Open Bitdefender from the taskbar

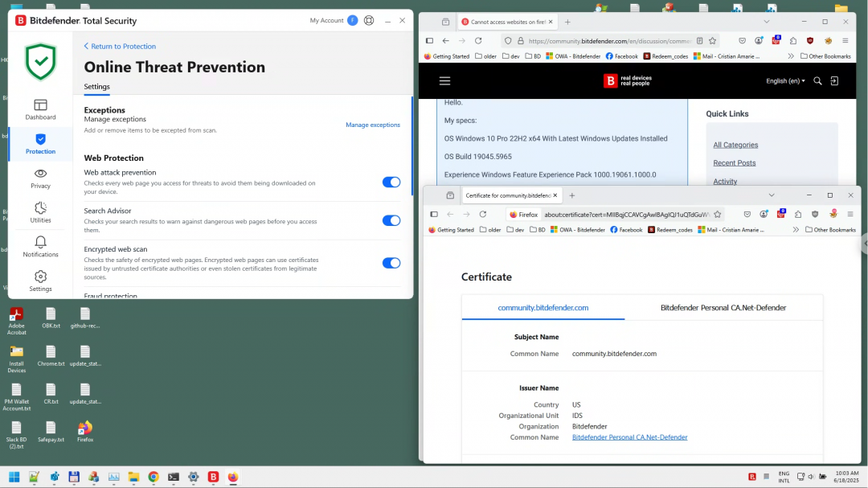point(213,477)
